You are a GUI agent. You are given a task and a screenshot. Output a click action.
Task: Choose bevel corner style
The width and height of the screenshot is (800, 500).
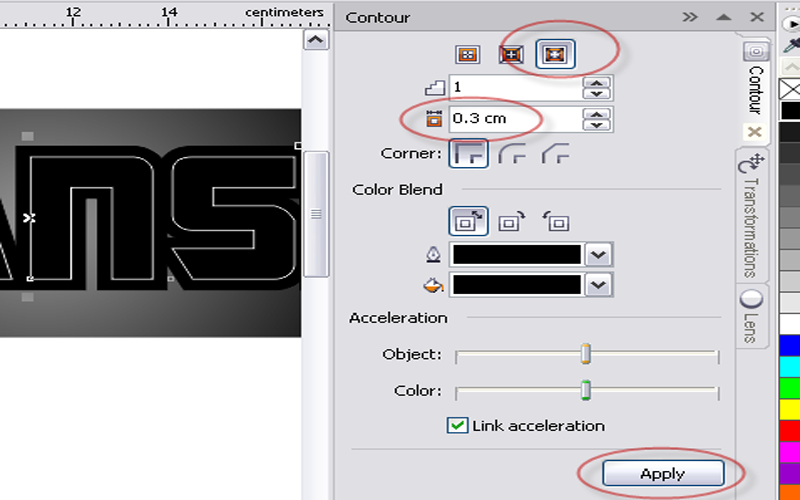(x=556, y=154)
